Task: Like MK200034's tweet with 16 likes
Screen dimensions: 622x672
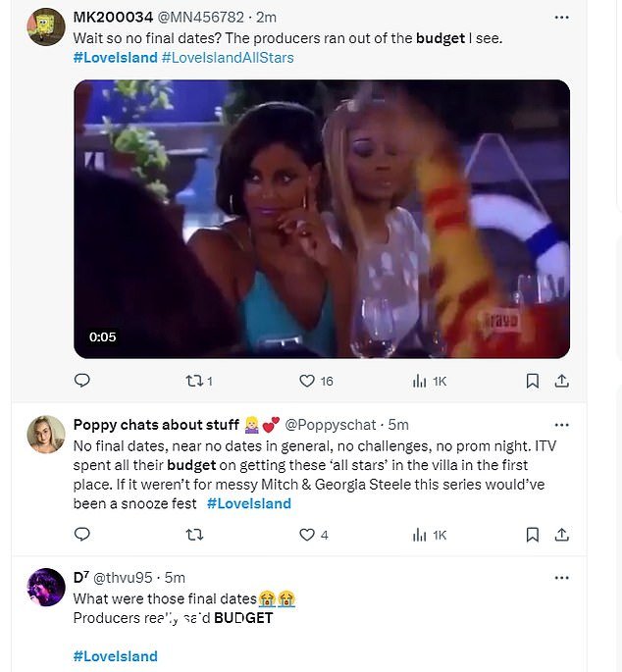Action: (x=316, y=381)
